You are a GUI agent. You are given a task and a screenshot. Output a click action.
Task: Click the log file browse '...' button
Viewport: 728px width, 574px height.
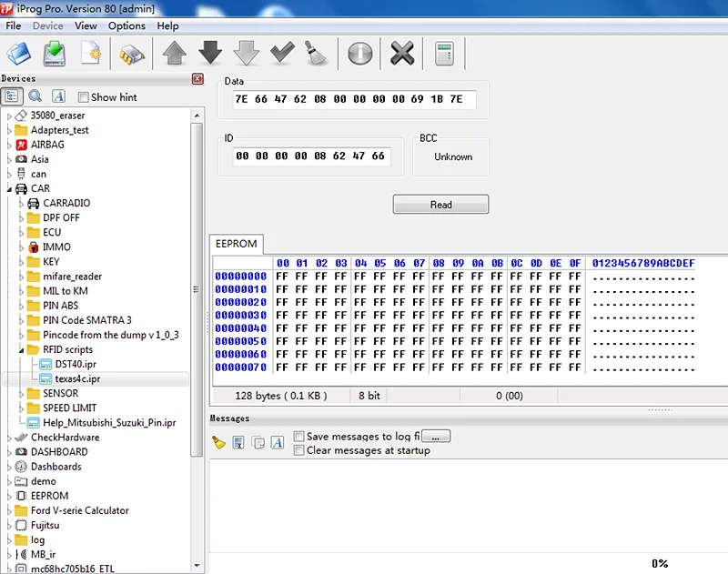(436, 437)
